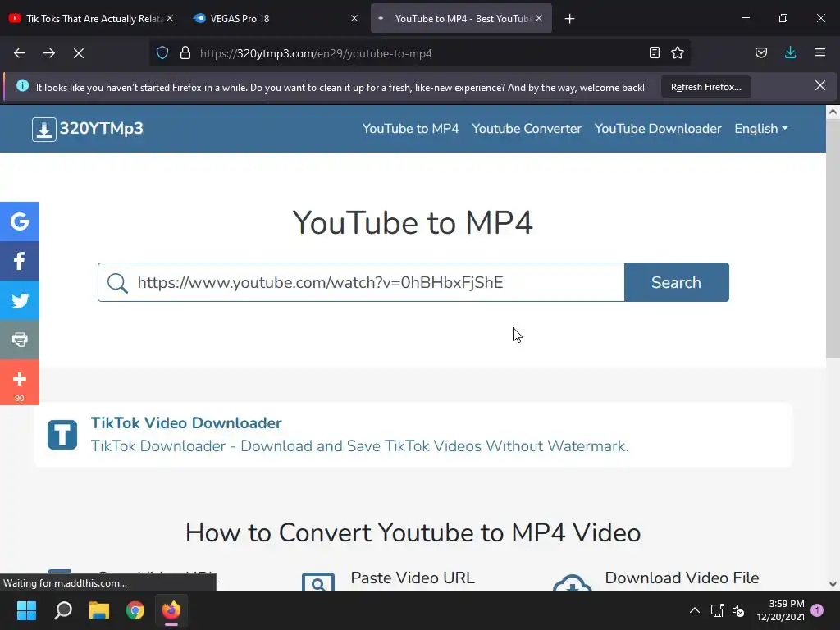
Task: Click How to Convert Youtube heading
Action: click(x=413, y=532)
